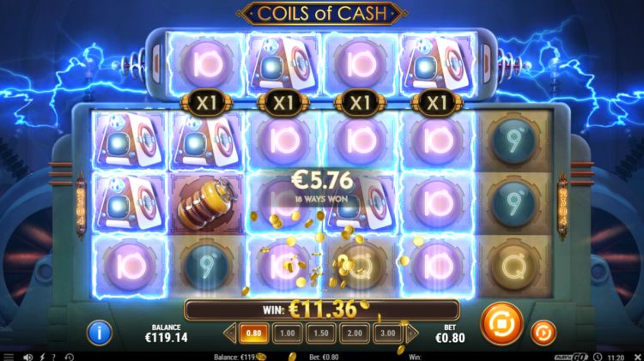Set bet to 3.00
644x361 pixels.
(388, 333)
